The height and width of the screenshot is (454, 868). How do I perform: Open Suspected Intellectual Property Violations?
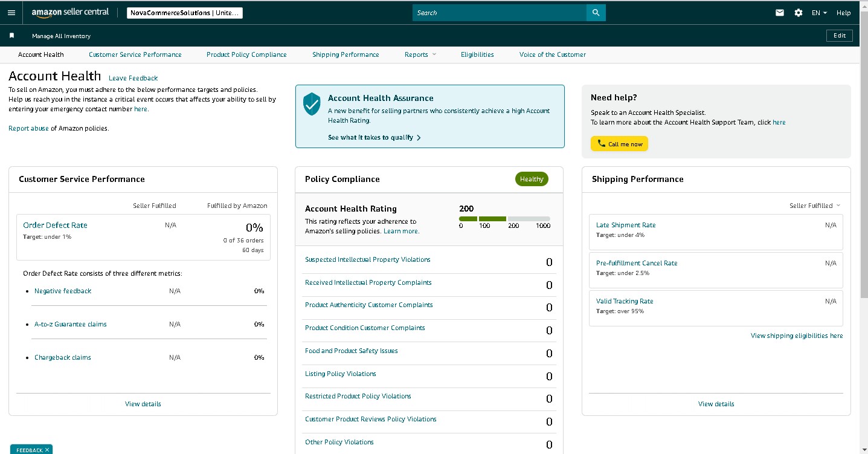click(x=368, y=259)
